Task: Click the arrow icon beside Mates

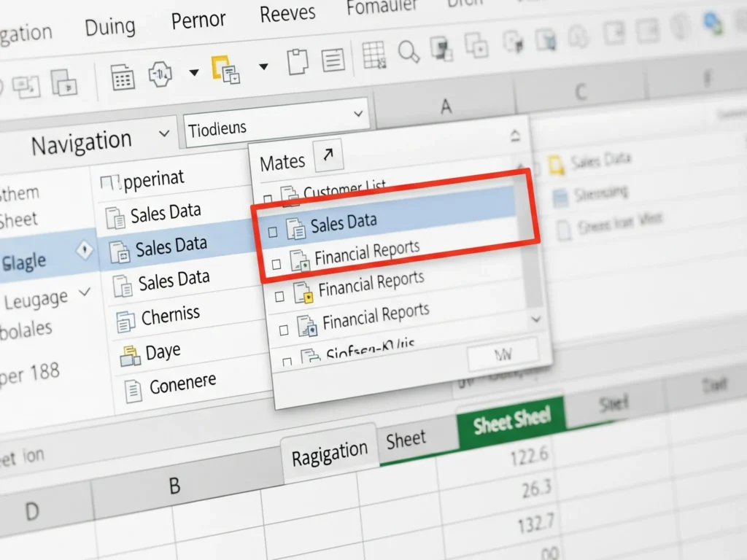Action: [328, 155]
